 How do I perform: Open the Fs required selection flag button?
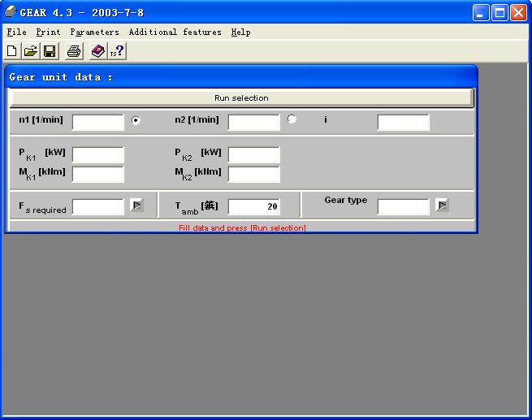pyautogui.click(x=136, y=206)
